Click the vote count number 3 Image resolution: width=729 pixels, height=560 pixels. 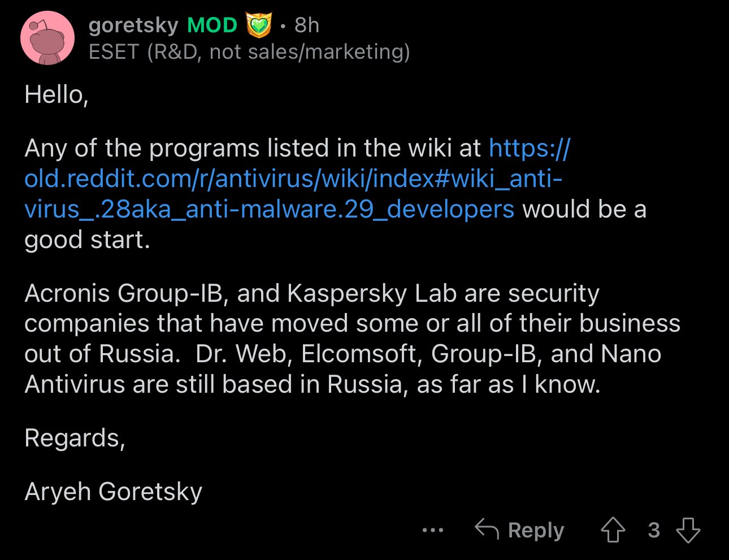coord(654,530)
